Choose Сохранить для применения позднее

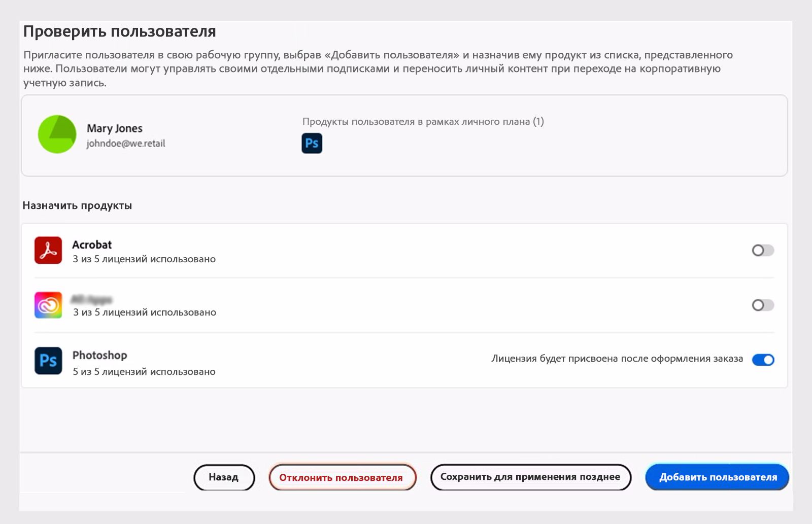click(x=530, y=477)
